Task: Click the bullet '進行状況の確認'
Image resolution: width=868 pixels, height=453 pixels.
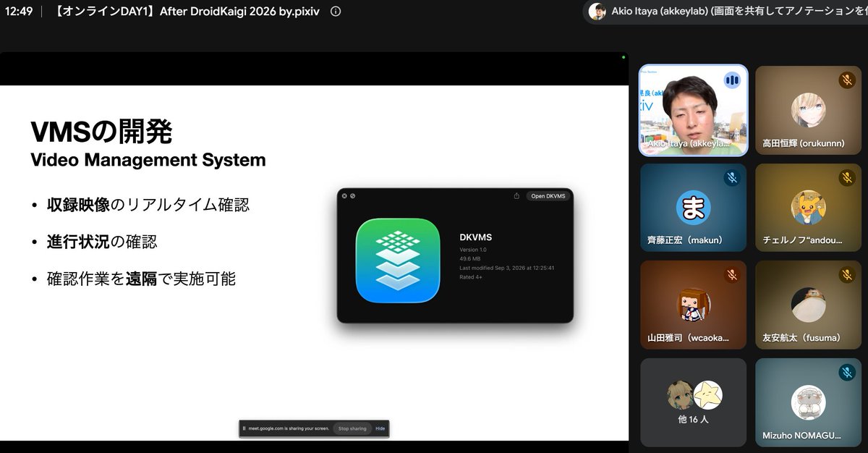Action: pyautogui.click(x=102, y=242)
